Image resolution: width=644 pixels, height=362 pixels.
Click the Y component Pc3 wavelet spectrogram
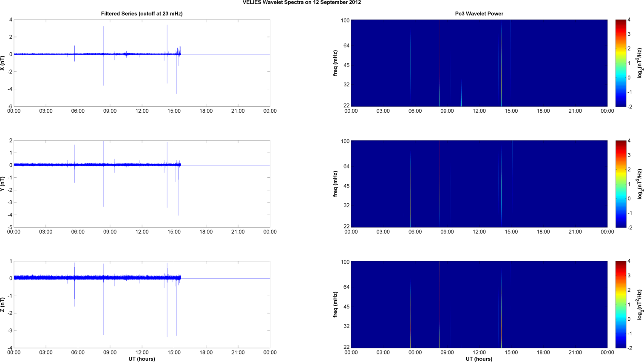[479, 184]
